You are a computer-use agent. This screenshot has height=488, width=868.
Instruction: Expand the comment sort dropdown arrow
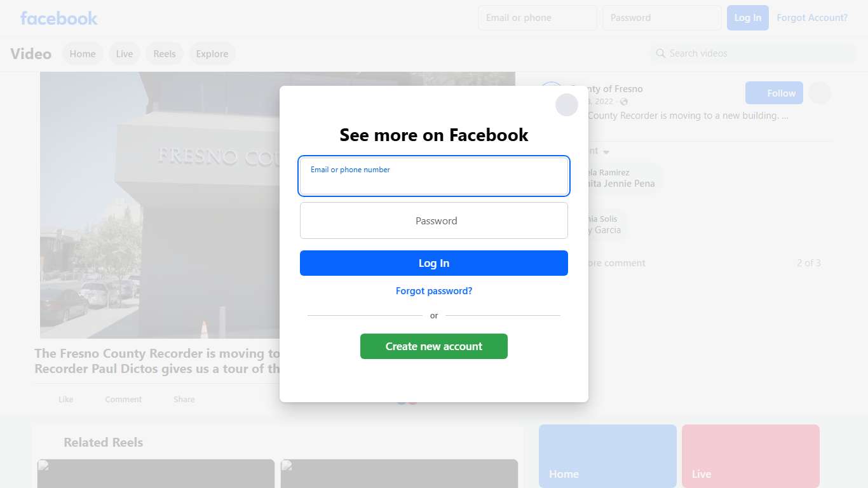click(x=606, y=152)
